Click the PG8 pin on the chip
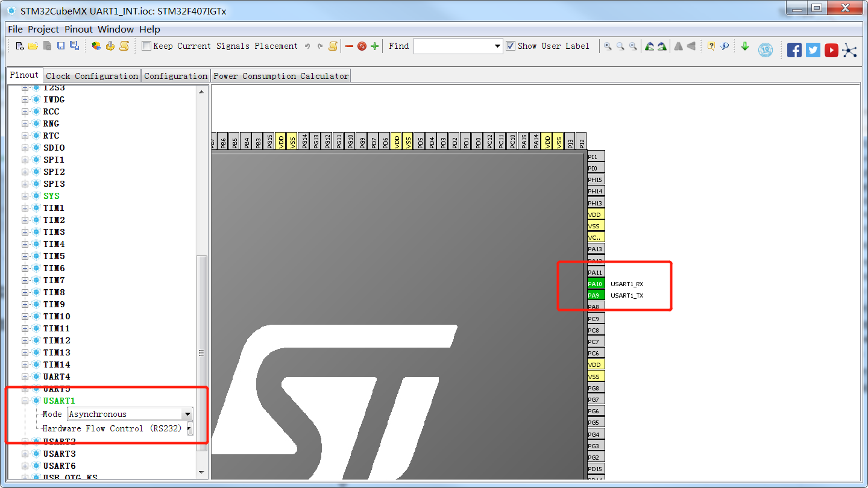 click(596, 388)
